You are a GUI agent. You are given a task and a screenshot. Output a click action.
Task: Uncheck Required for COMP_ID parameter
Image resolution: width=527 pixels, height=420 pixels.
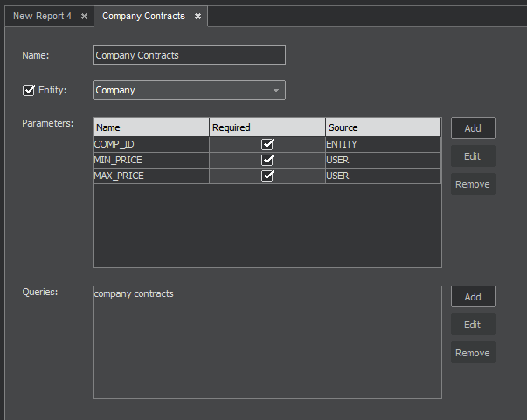(x=268, y=144)
